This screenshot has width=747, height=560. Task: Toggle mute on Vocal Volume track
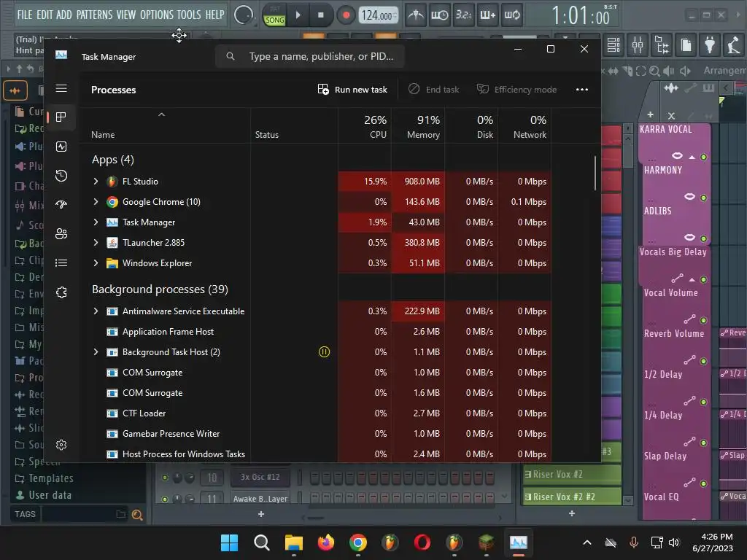tap(704, 321)
